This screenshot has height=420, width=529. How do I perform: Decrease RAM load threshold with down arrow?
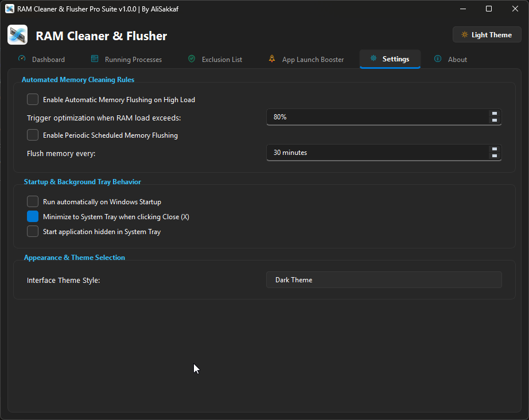pyautogui.click(x=494, y=120)
